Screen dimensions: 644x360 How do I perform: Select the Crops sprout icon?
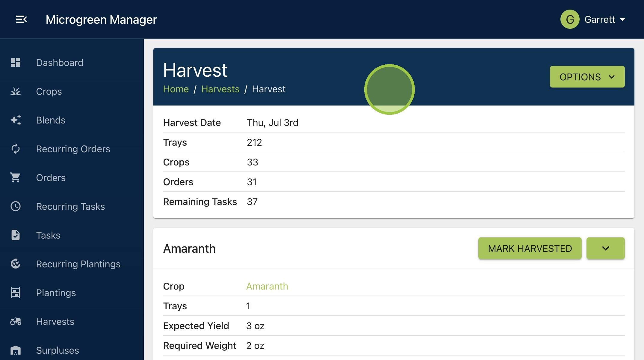[x=16, y=91]
